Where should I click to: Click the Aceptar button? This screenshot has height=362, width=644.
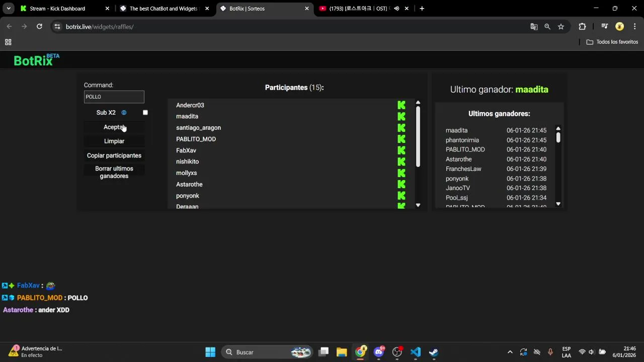pyautogui.click(x=114, y=127)
